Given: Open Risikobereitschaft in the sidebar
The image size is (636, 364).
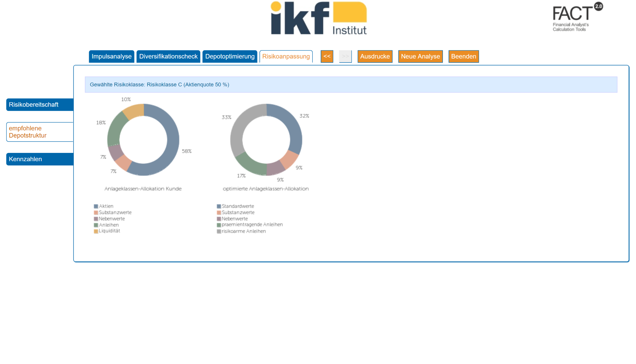Looking at the screenshot, I should [x=40, y=105].
